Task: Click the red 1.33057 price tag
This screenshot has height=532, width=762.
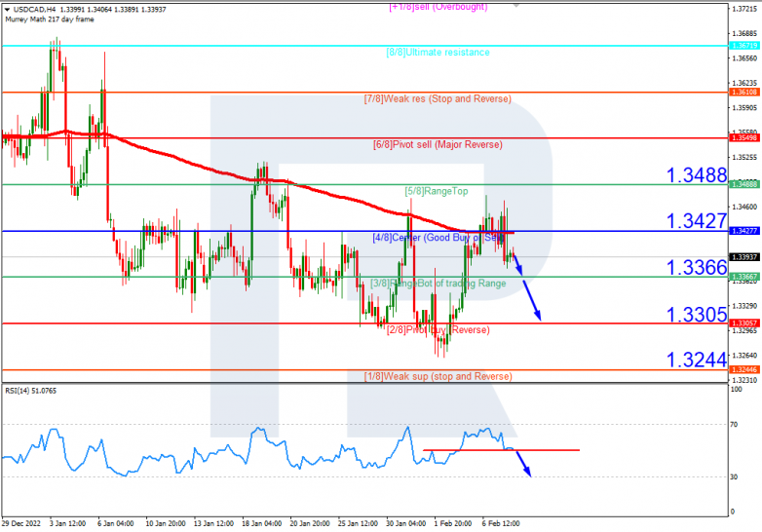Action: (x=744, y=323)
